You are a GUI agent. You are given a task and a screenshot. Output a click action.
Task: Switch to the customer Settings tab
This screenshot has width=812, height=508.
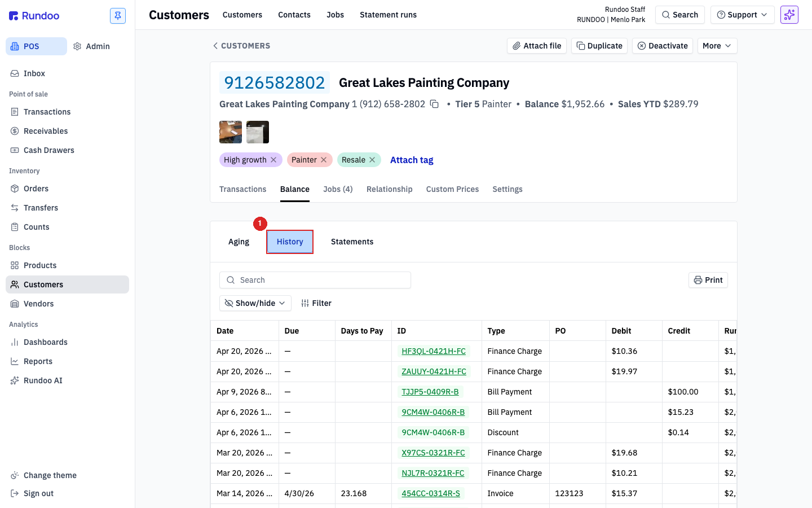(x=507, y=189)
